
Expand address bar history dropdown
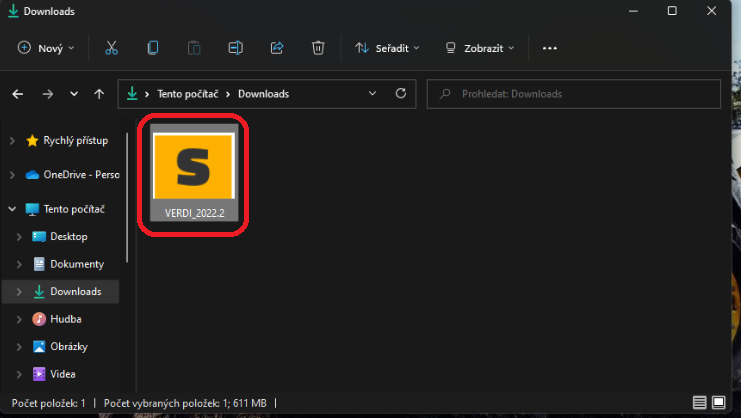coord(372,94)
